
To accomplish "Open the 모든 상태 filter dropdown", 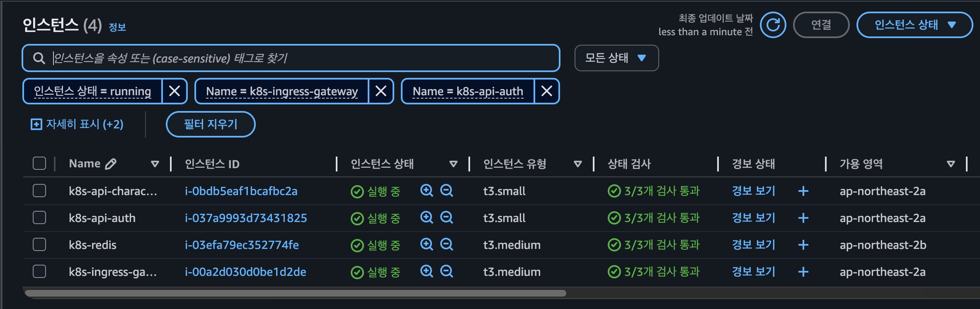I will pyautogui.click(x=616, y=58).
